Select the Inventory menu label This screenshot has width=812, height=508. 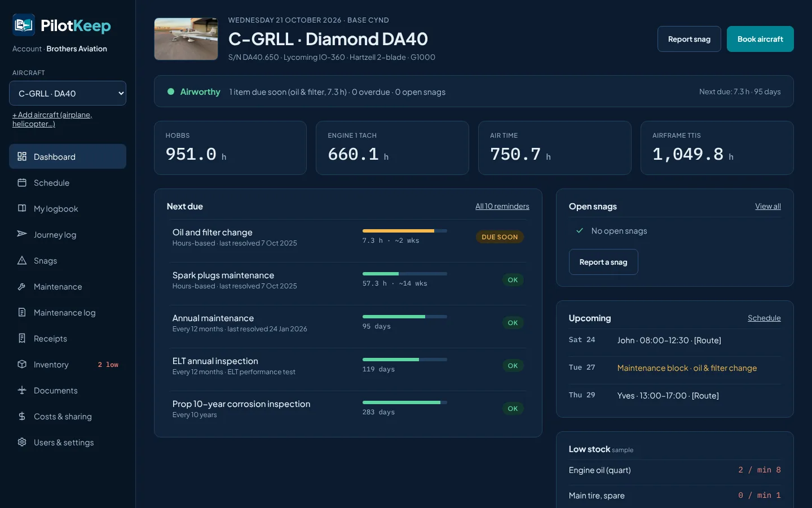(51, 365)
